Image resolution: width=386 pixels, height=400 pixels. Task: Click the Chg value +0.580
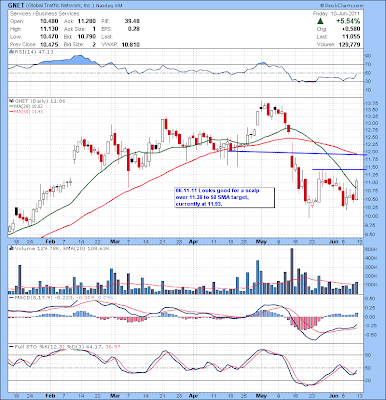(x=352, y=29)
